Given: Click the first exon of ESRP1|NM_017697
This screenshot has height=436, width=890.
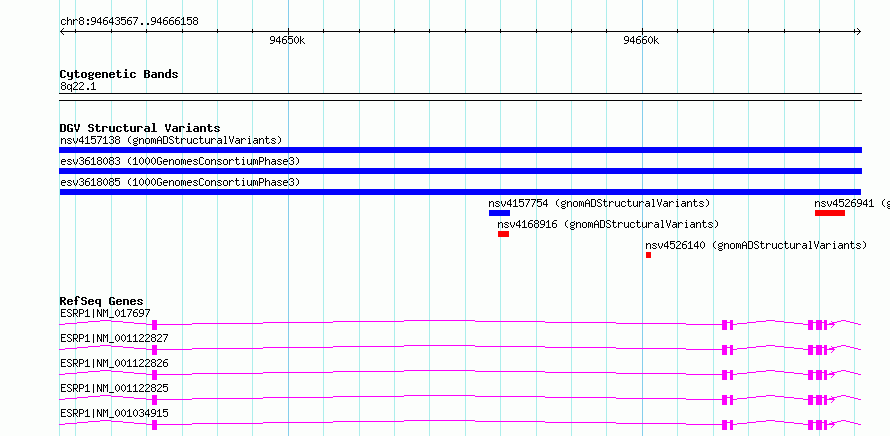Looking at the screenshot, I should 154,325.
